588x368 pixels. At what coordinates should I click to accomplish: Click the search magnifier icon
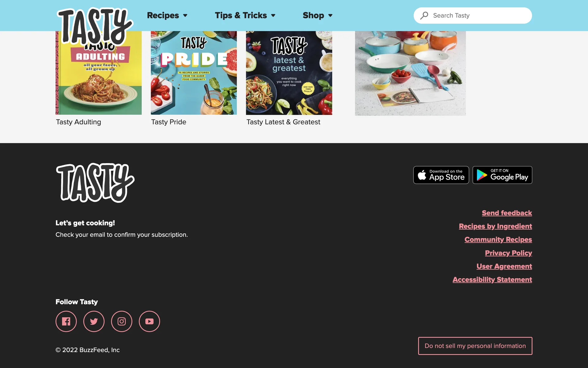[x=424, y=15]
